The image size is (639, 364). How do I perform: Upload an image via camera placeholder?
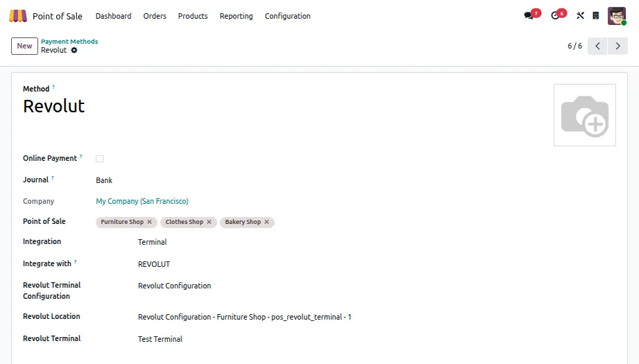[584, 115]
